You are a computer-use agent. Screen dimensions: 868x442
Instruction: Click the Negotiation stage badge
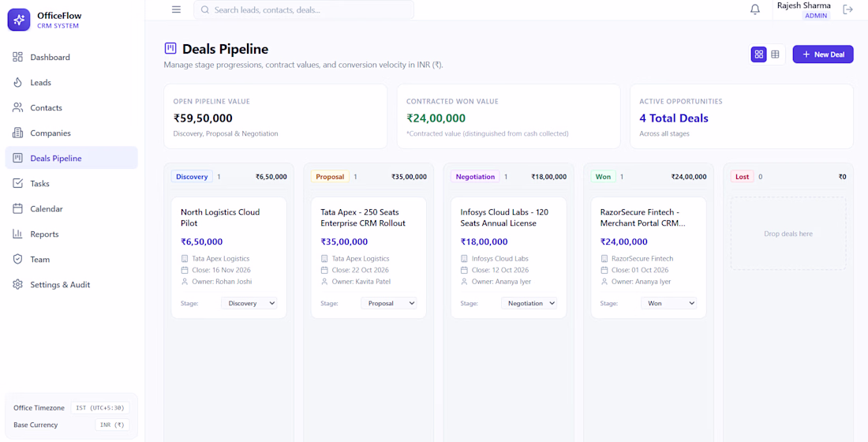tap(475, 177)
